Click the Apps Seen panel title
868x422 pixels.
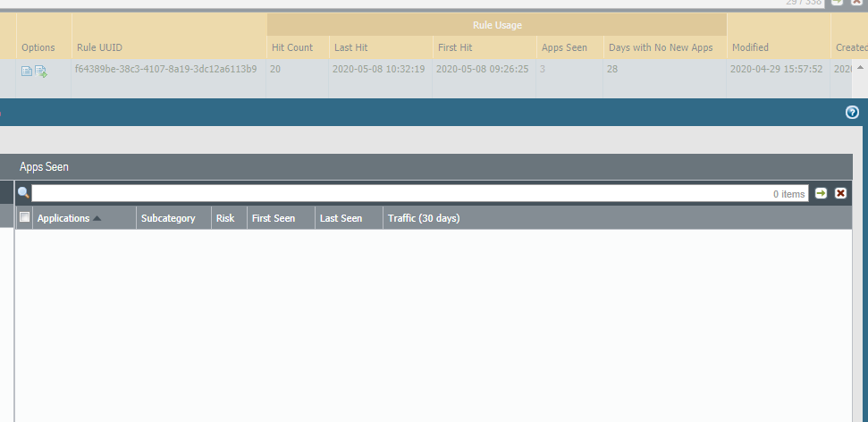(44, 166)
